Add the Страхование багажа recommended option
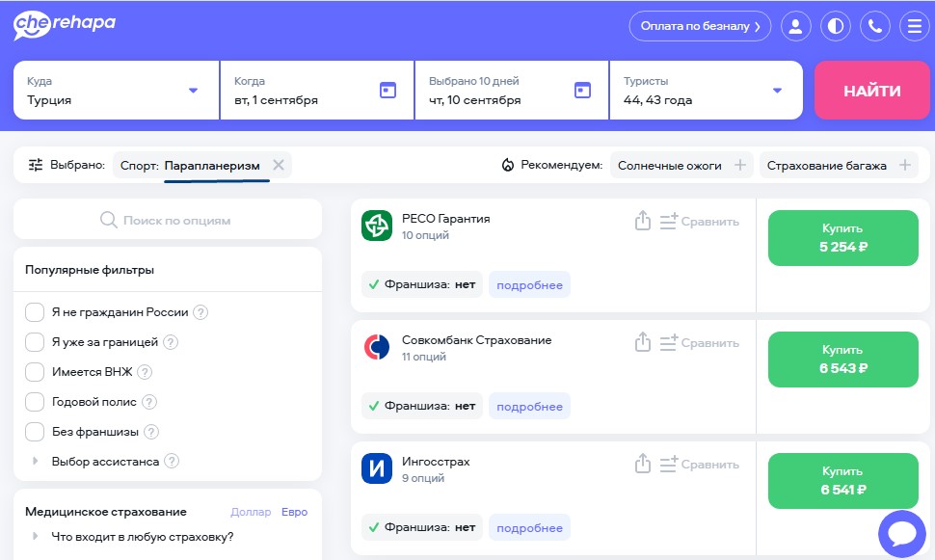Screen dimensions: 935x560 tap(904, 165)
